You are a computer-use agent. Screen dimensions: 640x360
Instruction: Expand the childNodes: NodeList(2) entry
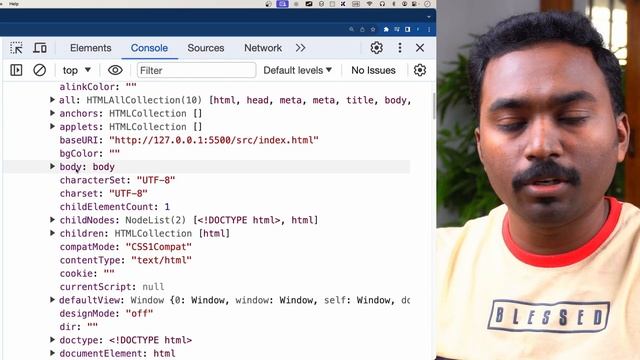coord(52,220)
